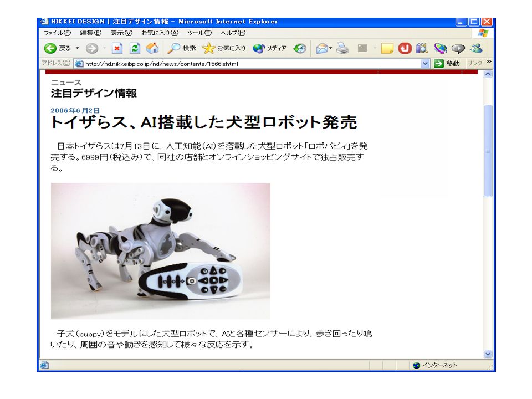Open the 表示(V) menu
This screenshot has height=399, width=532.
(121, 33)
